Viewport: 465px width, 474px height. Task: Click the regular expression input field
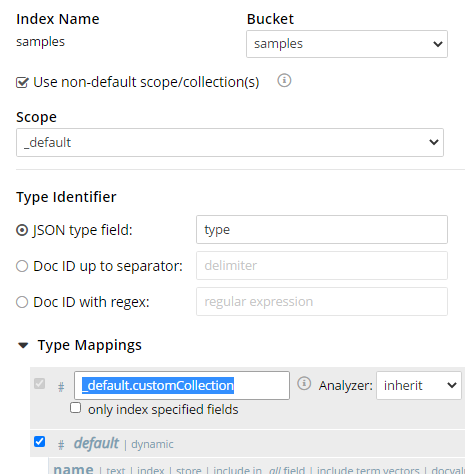[x=322, y=302]
